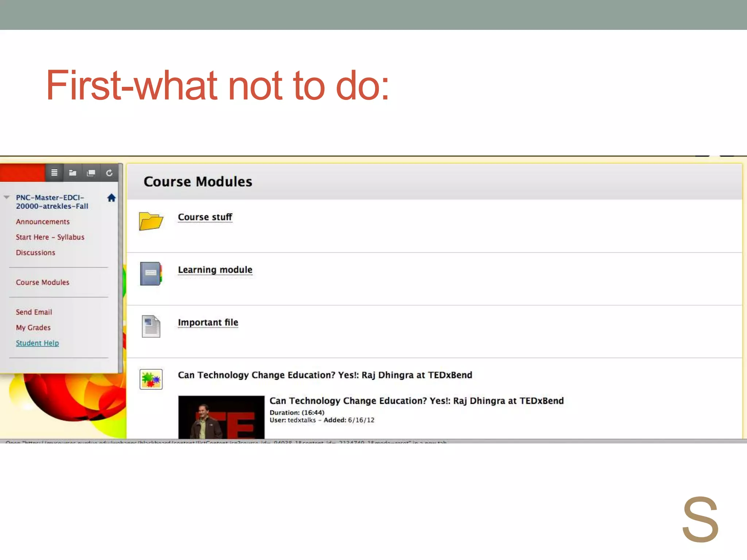Click the mashup icon beside TEDxBend item

click(151, 380)
